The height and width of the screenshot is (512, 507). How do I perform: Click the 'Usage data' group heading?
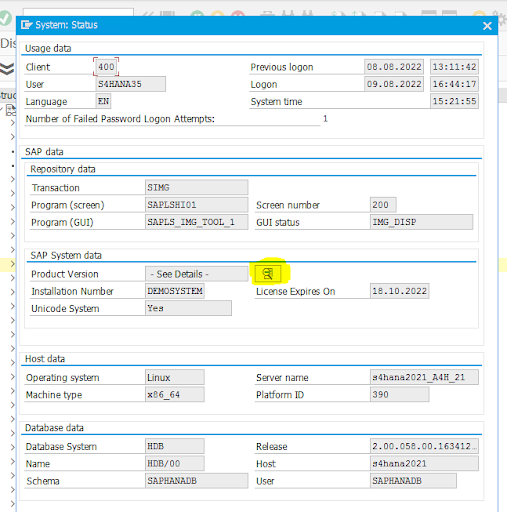[x=48, y=48]
